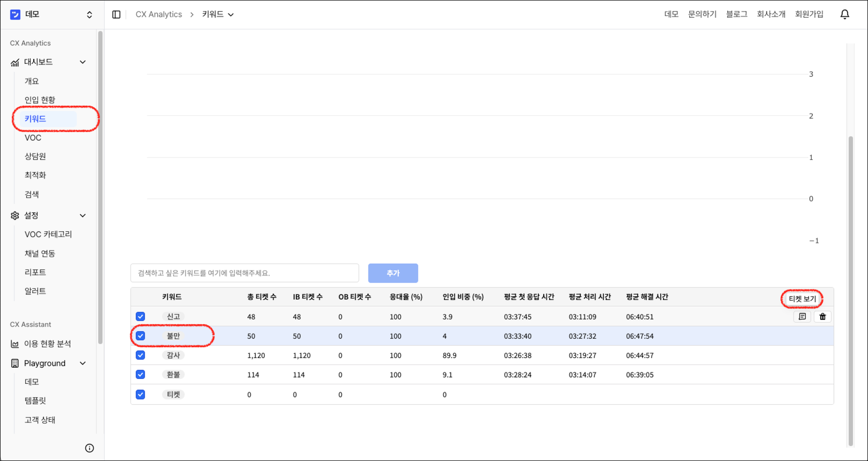Uncheck the 감사 keyword checkbox

[140, 355]
